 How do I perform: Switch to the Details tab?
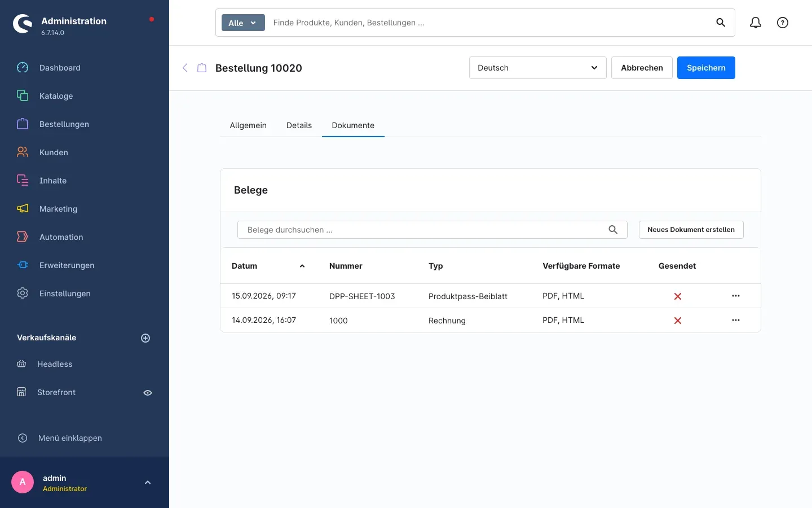click(x=299, y=125)
